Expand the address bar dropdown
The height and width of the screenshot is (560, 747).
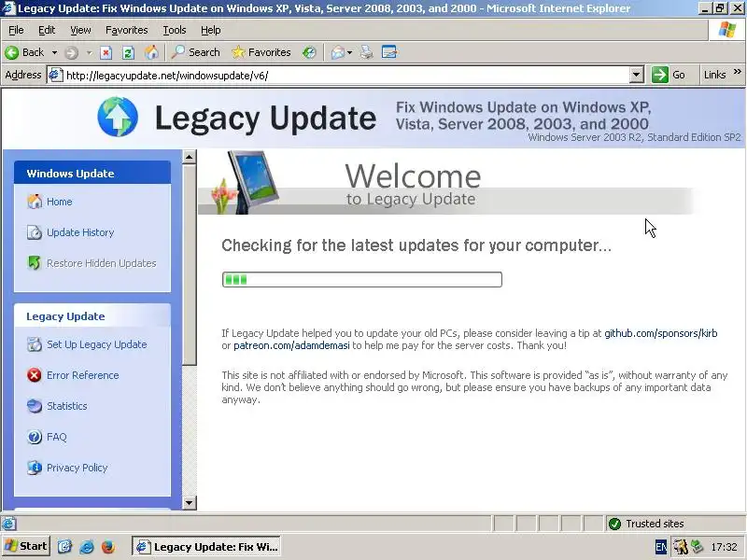(x=637, y=76)
